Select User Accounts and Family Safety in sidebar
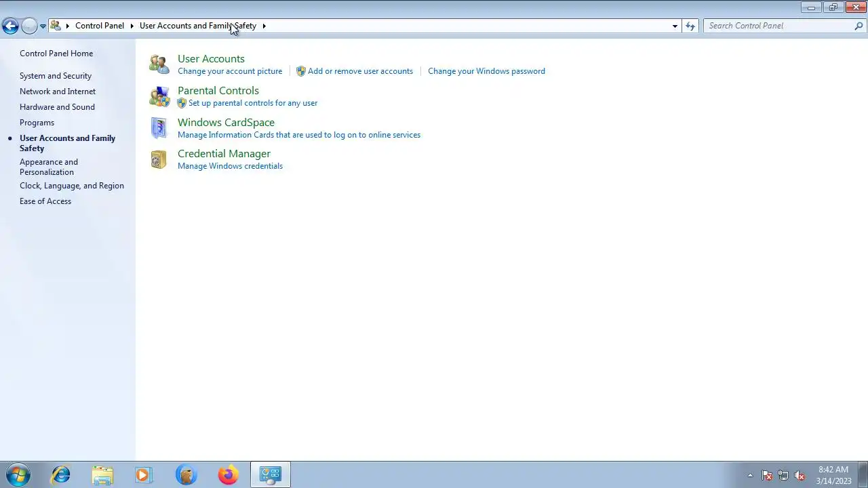Image resolution: width=868 pixels, height=488 pixels. 67,143
